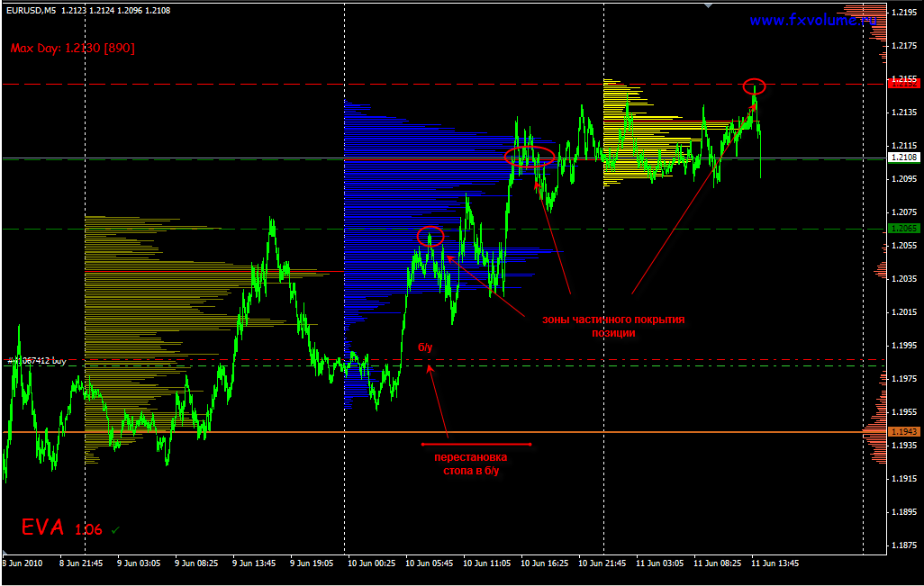Open the www.fxvolume.ru link
Viewport: 924px width, 586px height.
pos(813,20)
